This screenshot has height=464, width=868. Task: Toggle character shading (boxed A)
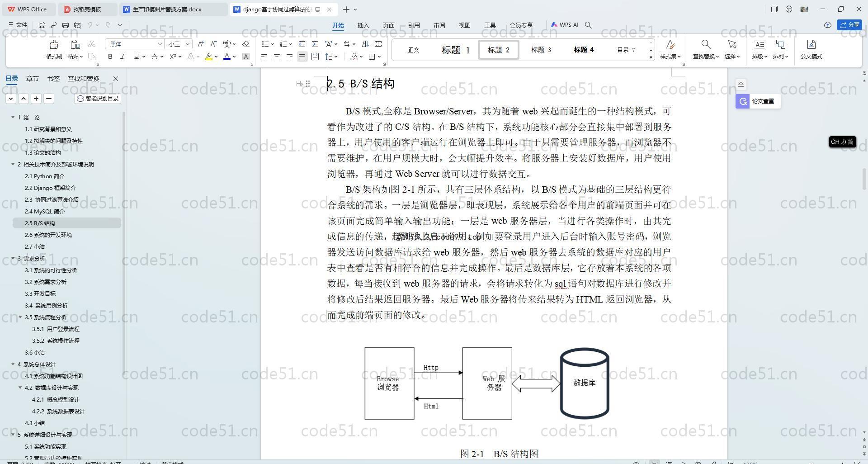(x=245, y=57)
